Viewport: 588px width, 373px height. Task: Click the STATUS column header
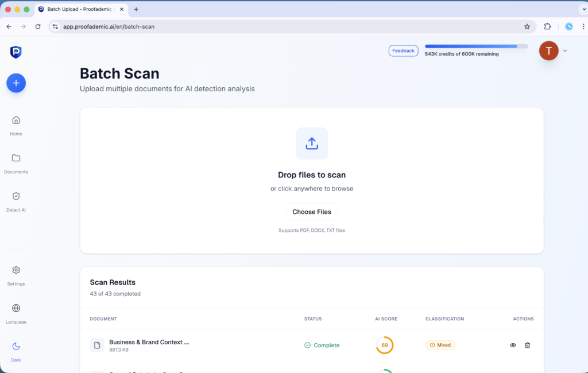tap(313, 318)
